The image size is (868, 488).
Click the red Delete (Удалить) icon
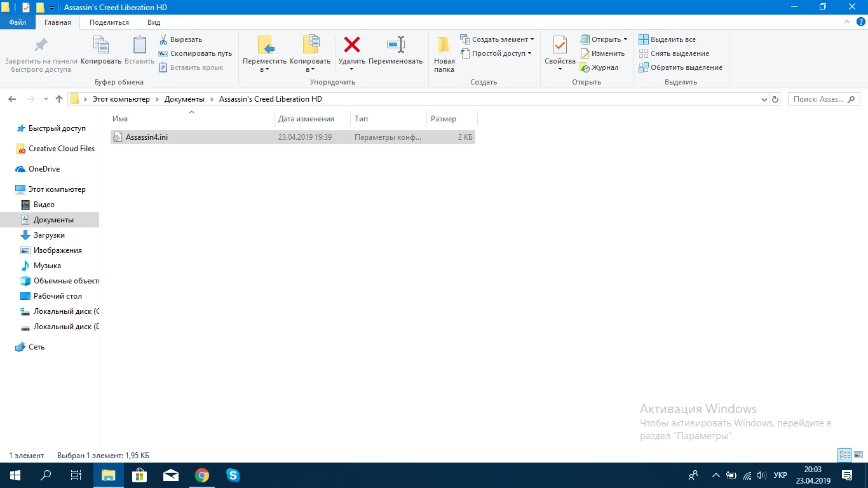click(351, 46)
